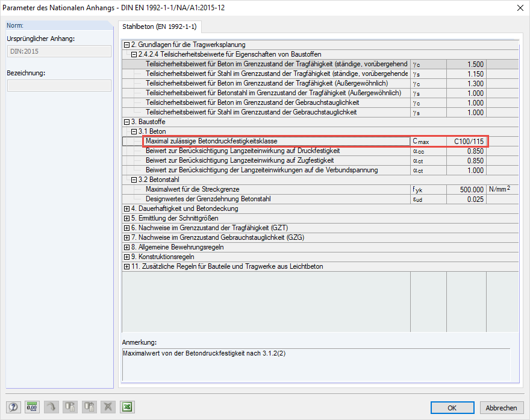This screenshot has width=530, height=420.
Task: Select the γc value 1.300
Action: click(466, 84)
